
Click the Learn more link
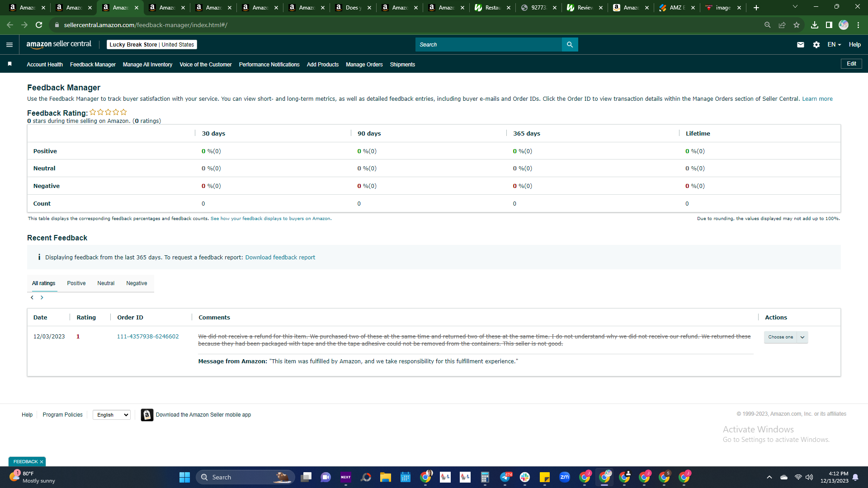817,99
